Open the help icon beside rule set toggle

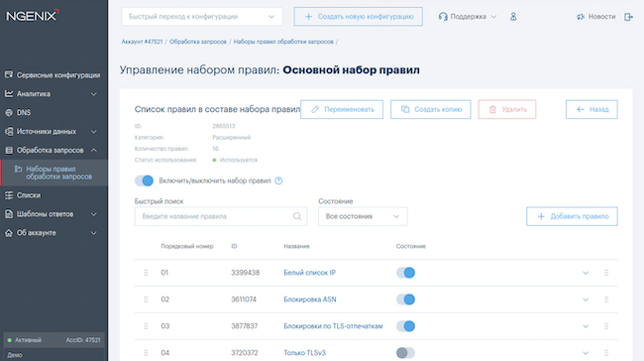point(278,180)
